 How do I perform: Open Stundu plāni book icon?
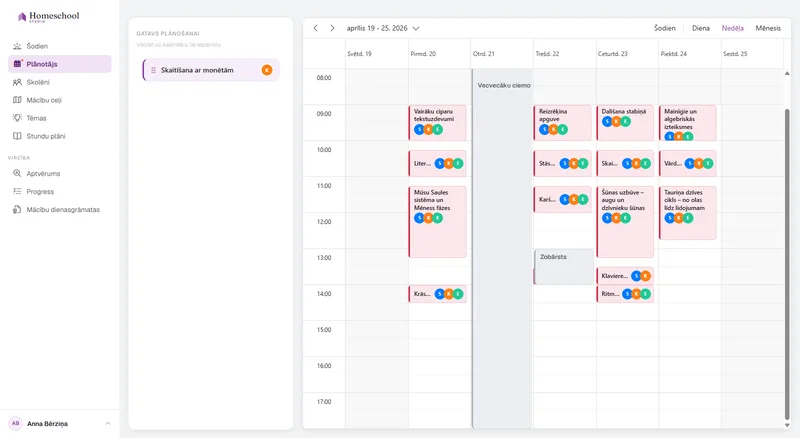(17, 136)
